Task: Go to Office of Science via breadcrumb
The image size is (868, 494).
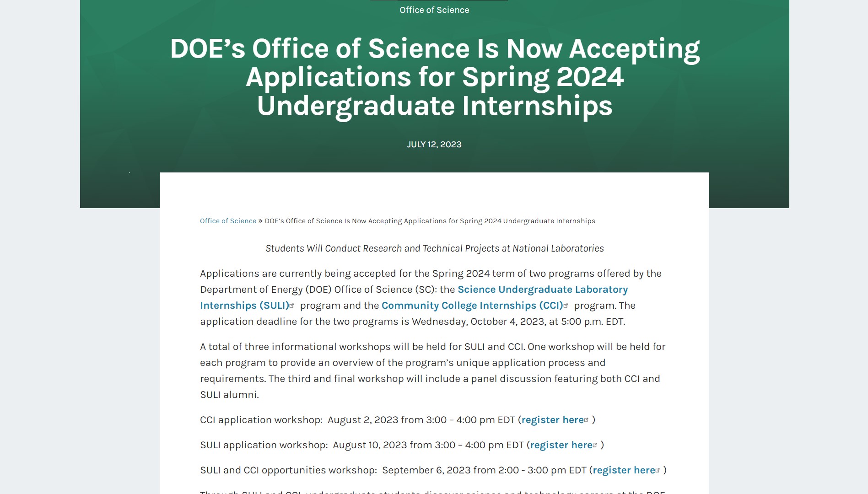Action: (228, 221)
